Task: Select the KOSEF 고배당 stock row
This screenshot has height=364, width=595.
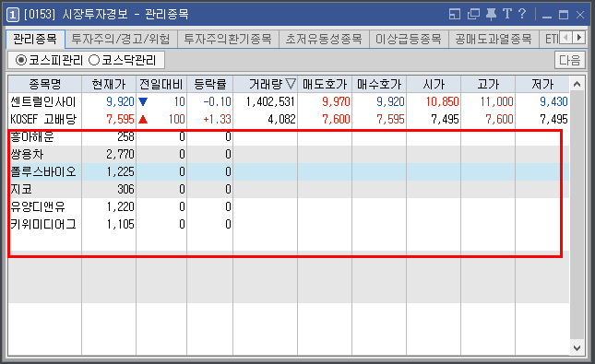Action: [x=289, y=120]
